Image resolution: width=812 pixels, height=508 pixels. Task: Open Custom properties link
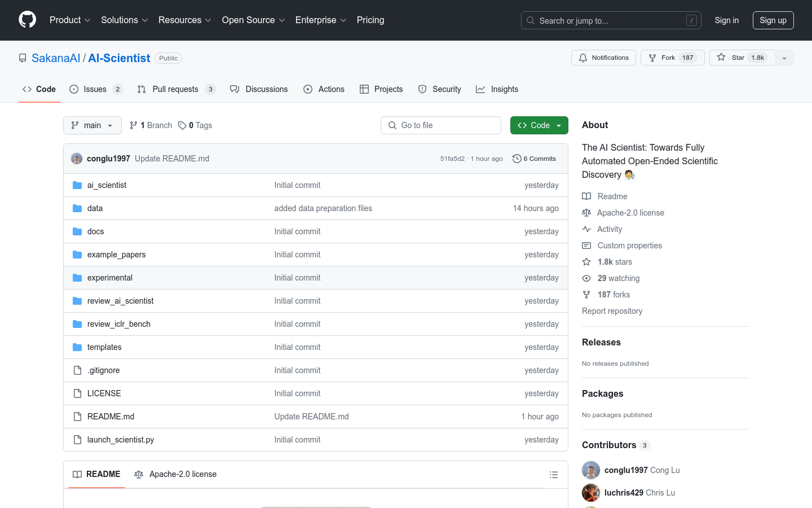(622, 246)
